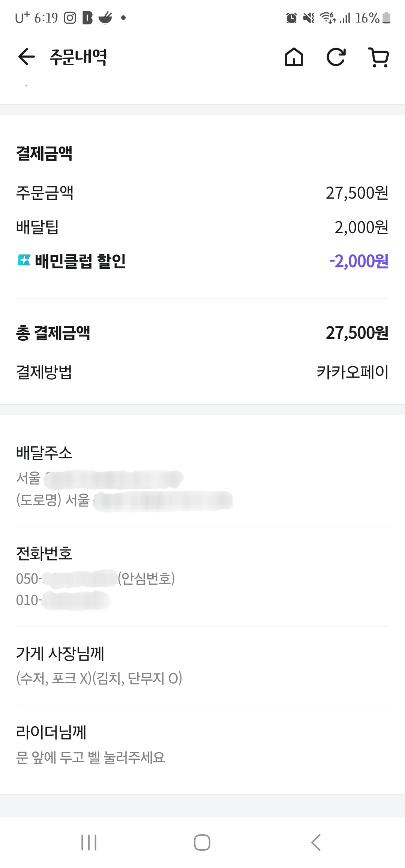Tap the 주문내역 page title
The width and height of the screenshot is (405, 868).
point(78,57)
